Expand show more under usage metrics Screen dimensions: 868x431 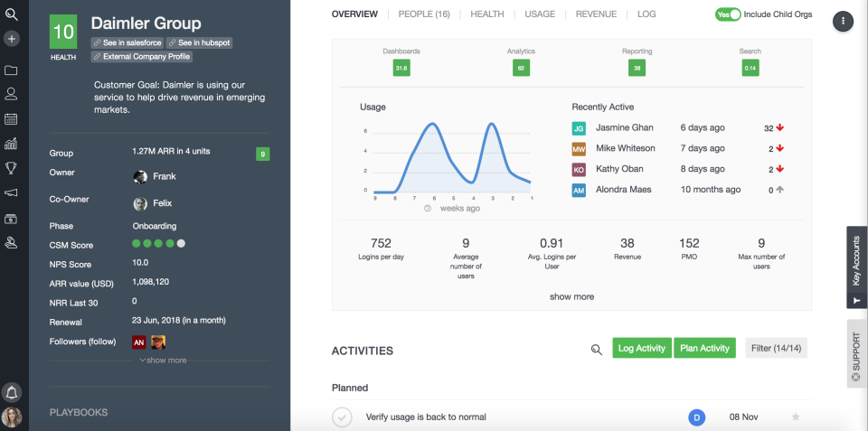click(x=571, y=296)
